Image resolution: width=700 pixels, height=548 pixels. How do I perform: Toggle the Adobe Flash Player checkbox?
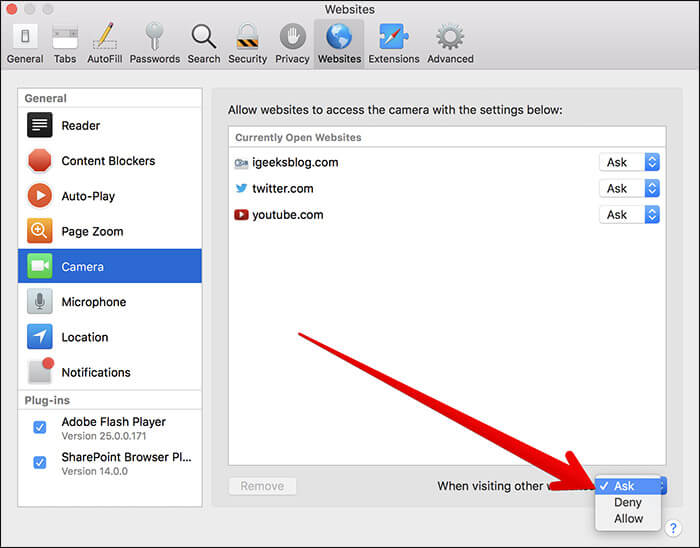pos(40,427)
